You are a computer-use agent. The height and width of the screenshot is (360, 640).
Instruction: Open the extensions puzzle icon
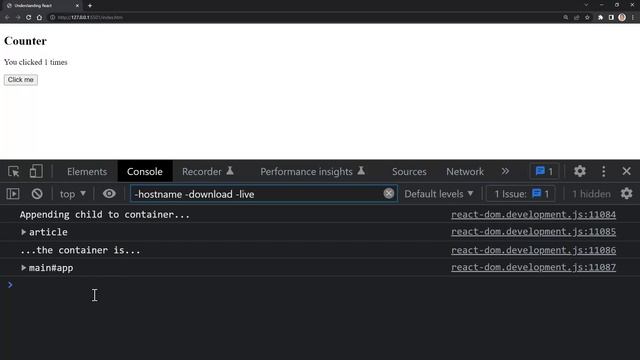tap(600, 18)
